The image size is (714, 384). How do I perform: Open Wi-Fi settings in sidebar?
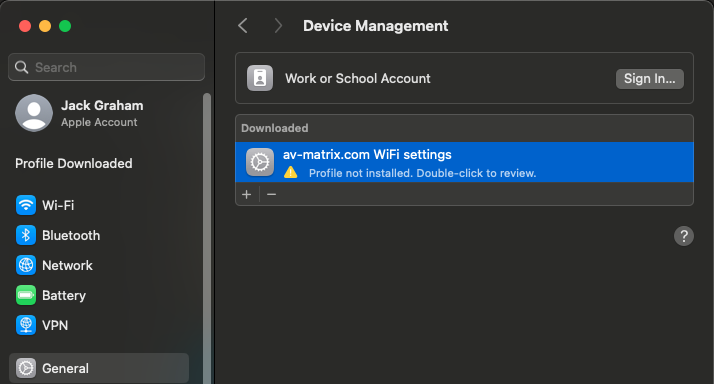(45, 205)
